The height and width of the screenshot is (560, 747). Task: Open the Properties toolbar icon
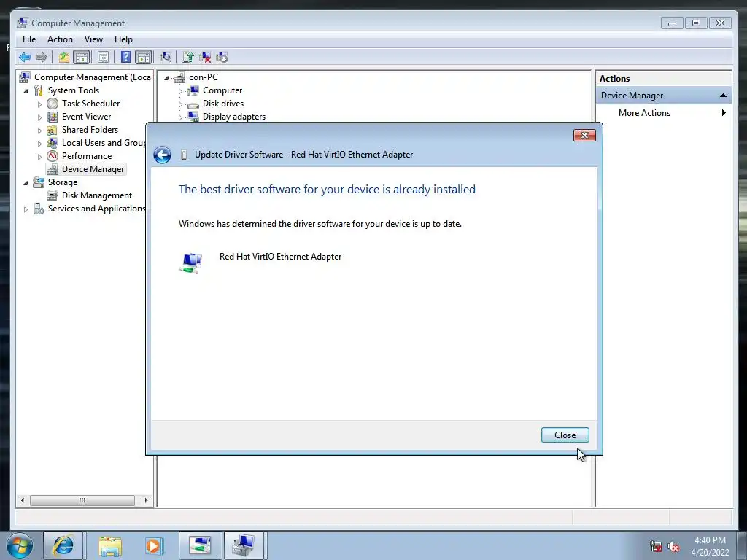pyautogui.click(x=103, y=58)
